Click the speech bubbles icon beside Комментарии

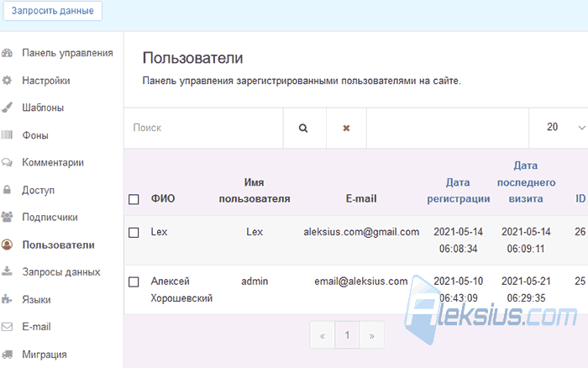(7, 162)
